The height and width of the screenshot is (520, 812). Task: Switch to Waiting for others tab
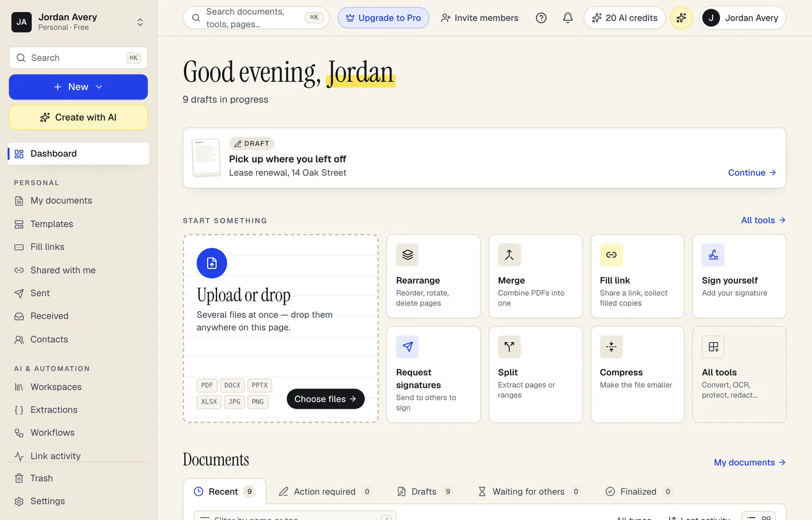tap(529, 492)
